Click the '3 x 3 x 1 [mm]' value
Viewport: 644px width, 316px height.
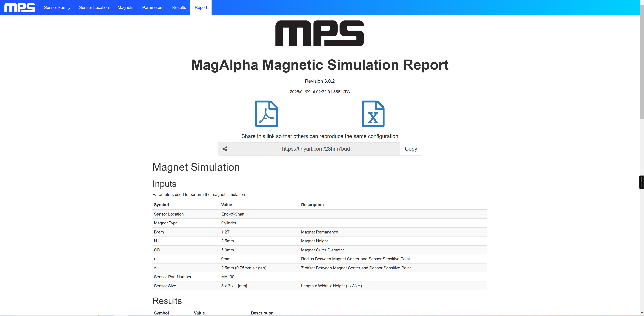234,286
